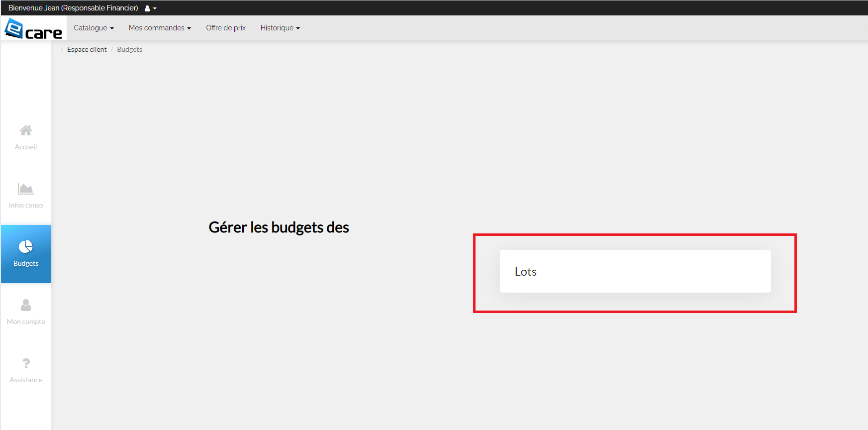Click the user profile icon in top bar
This screenshot has height=430, width=868.
(147, 8)
